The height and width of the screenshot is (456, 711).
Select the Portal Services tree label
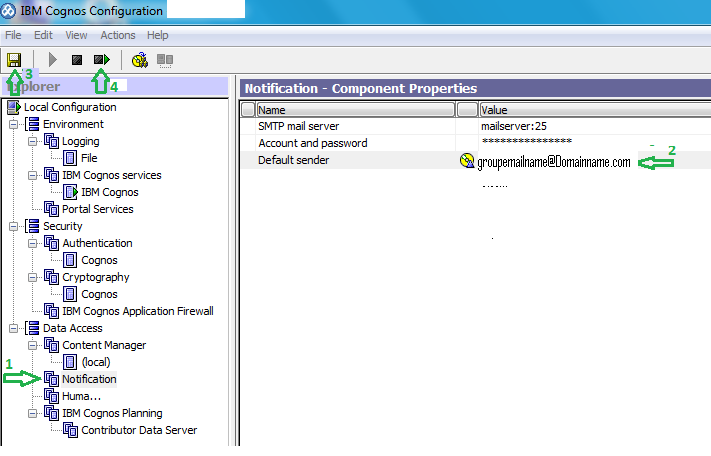[98, 209]
